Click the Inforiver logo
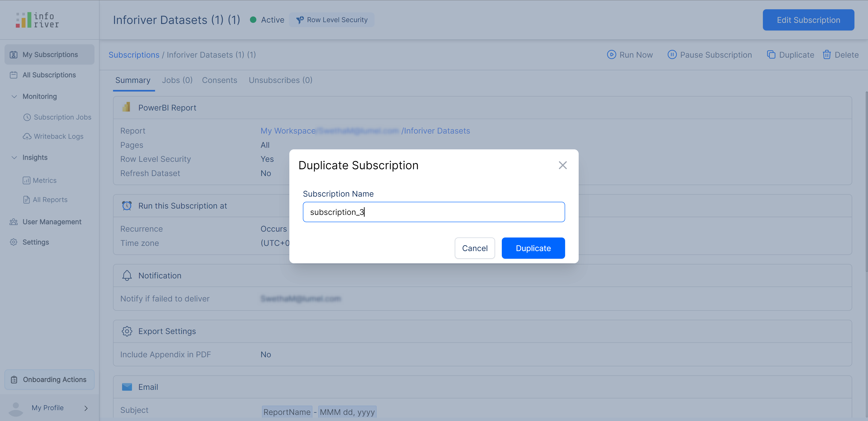 (37, 20)
